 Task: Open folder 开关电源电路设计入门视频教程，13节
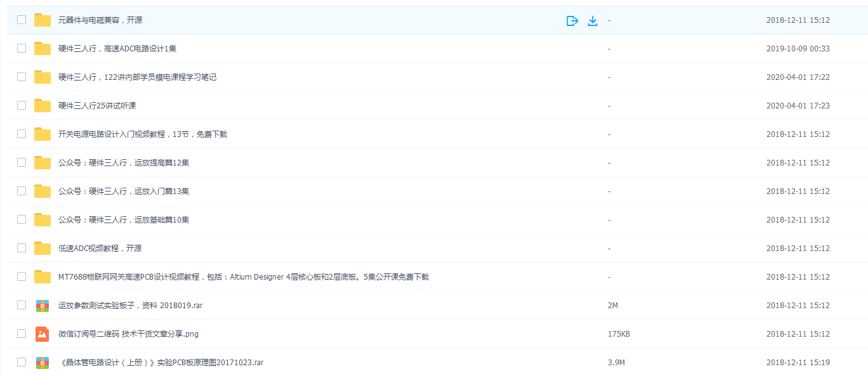click(x=143, y=134)
